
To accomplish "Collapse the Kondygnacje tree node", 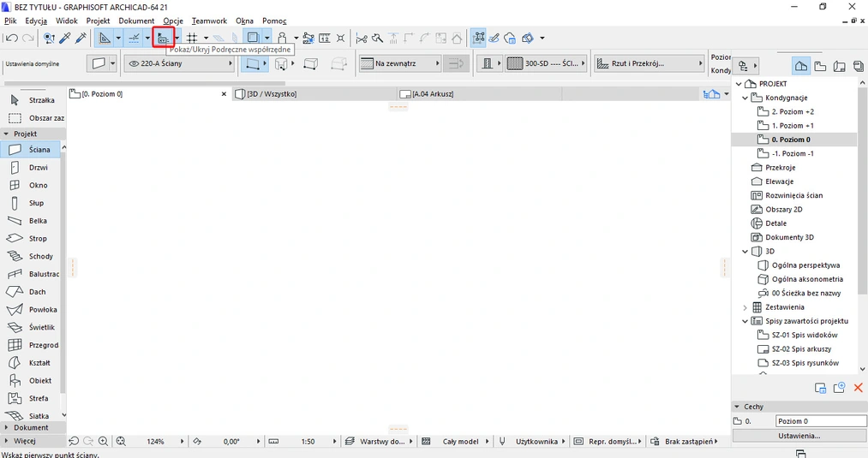I will pos(745,98).
